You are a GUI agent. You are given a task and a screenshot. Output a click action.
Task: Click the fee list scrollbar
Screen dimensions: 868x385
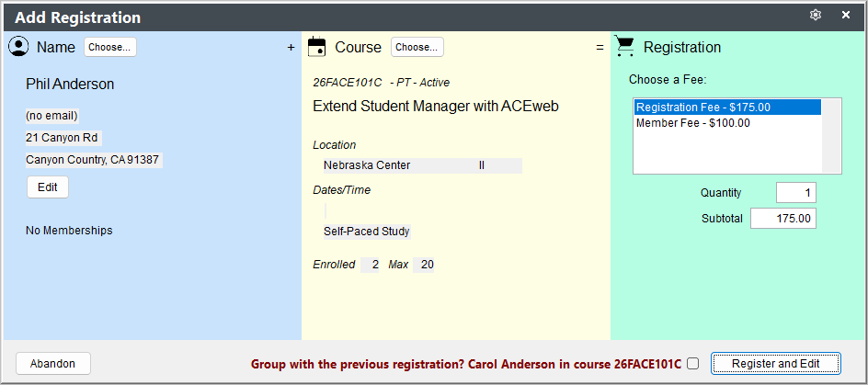pos(831,136)
